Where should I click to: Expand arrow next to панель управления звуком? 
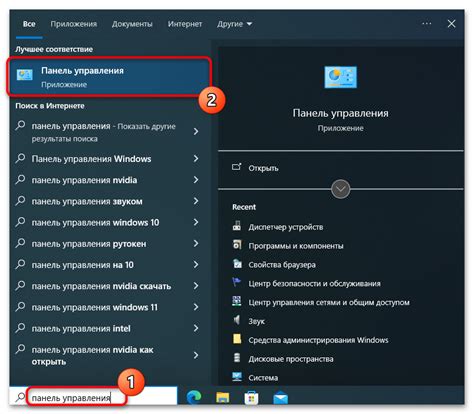tap(196, 201)
